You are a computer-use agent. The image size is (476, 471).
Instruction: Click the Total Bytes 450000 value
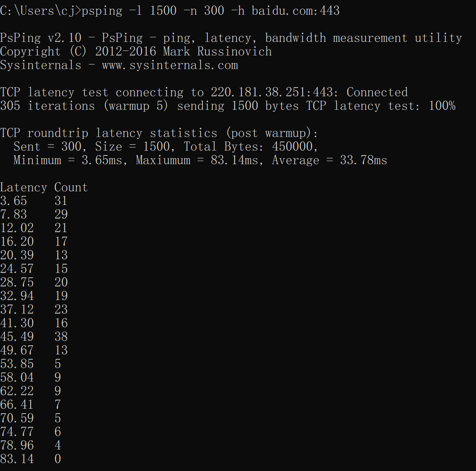(250, 146)
